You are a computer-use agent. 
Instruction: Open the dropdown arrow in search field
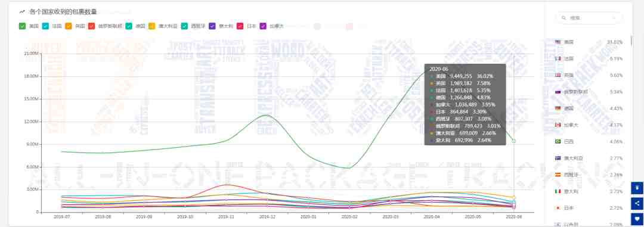click(x=614, y=18)
